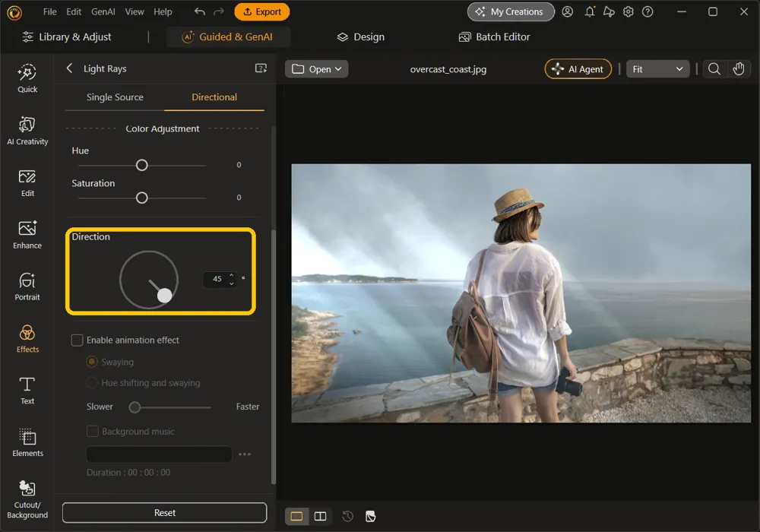Select the Edit sidebar tool
The height and width of the screenshot is (532, 760).
27,183
